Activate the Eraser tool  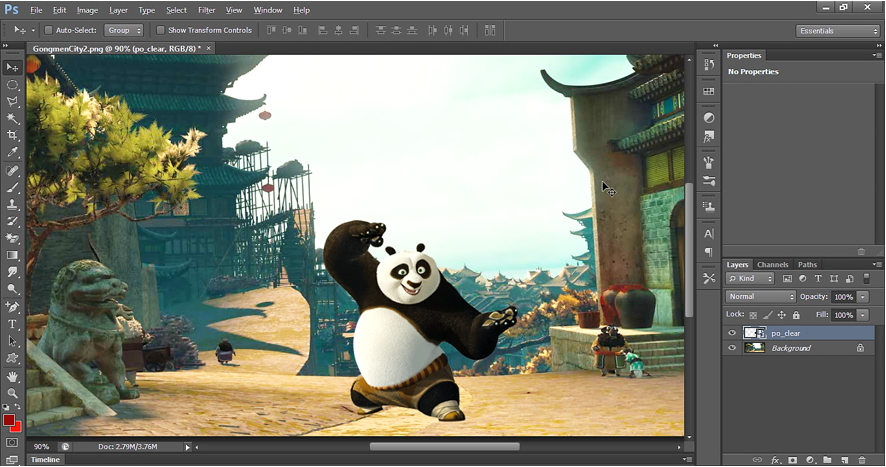(x=12, y=238)
